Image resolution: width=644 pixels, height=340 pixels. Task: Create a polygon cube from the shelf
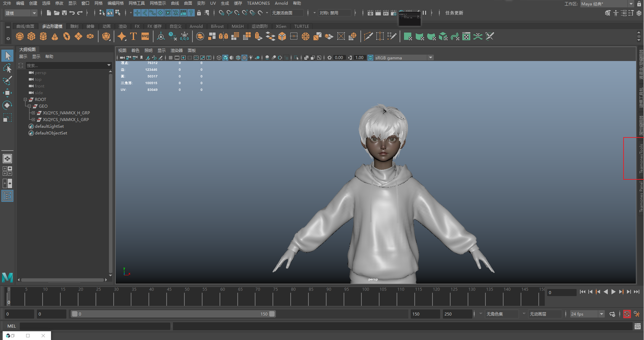pyautogui.click(x=32, y=36)
